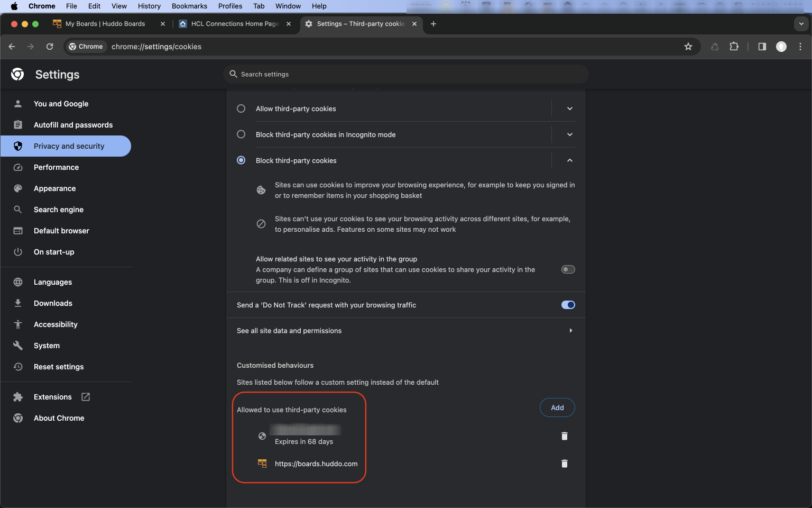812x508 pixels.
Task: Open the Help menu
Action: [x=319, y=6]
